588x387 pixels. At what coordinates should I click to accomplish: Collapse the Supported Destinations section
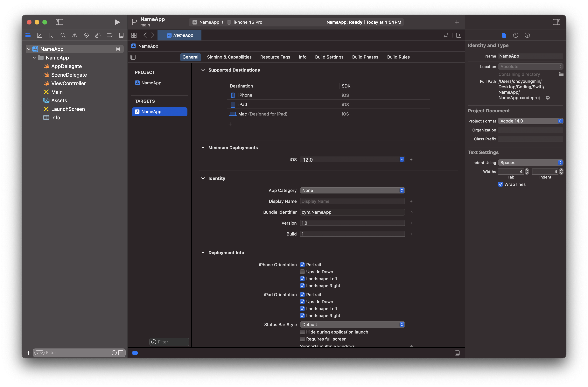(203, 70)
